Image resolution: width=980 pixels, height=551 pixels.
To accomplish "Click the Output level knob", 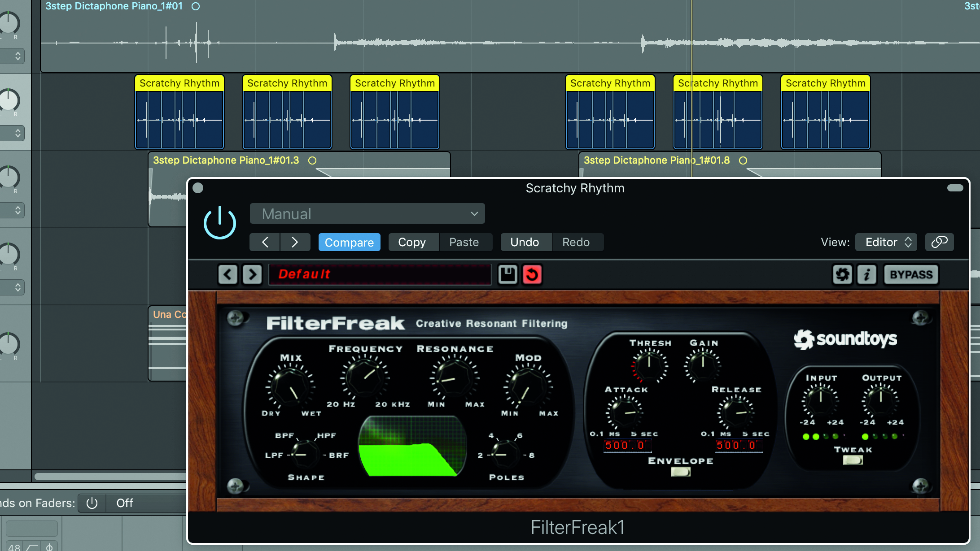I will (881, 401).
